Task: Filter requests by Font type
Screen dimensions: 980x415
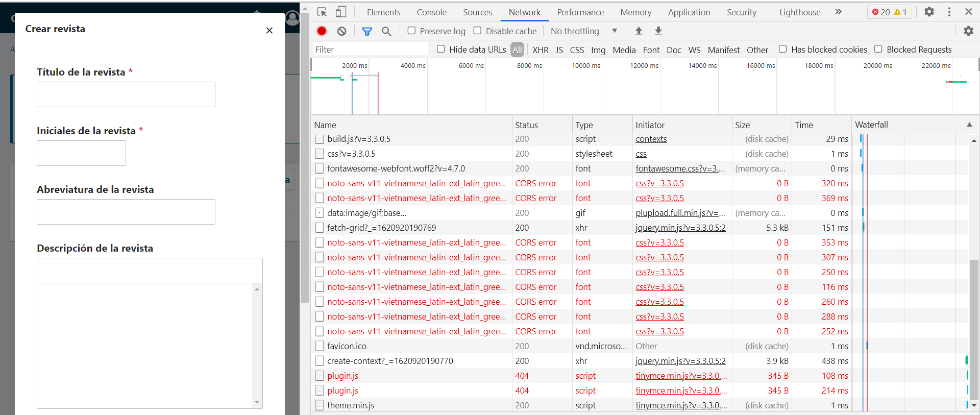Action: 651,50
